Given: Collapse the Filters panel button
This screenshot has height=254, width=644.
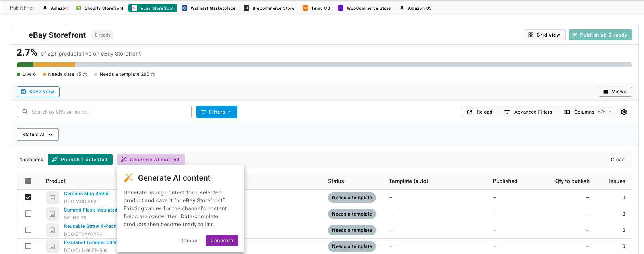Looking at the screenshot, I should (x=217, y=112).
